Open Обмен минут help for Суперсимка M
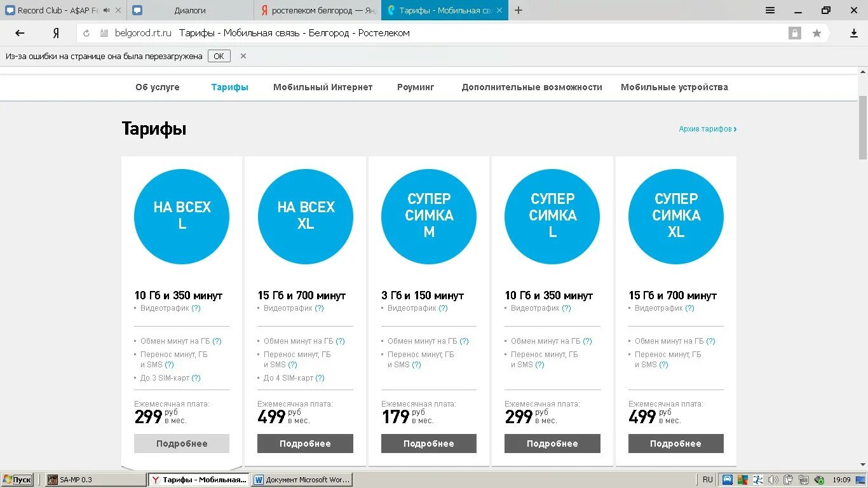The height and width of the screenshot is (488, 868). [x=464, y=341]
